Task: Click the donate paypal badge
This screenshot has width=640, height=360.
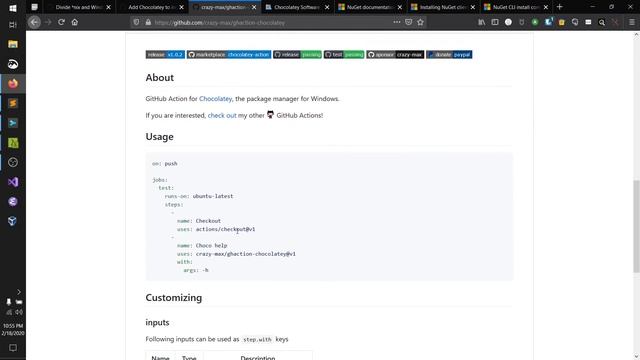Action: coord(449,54)
